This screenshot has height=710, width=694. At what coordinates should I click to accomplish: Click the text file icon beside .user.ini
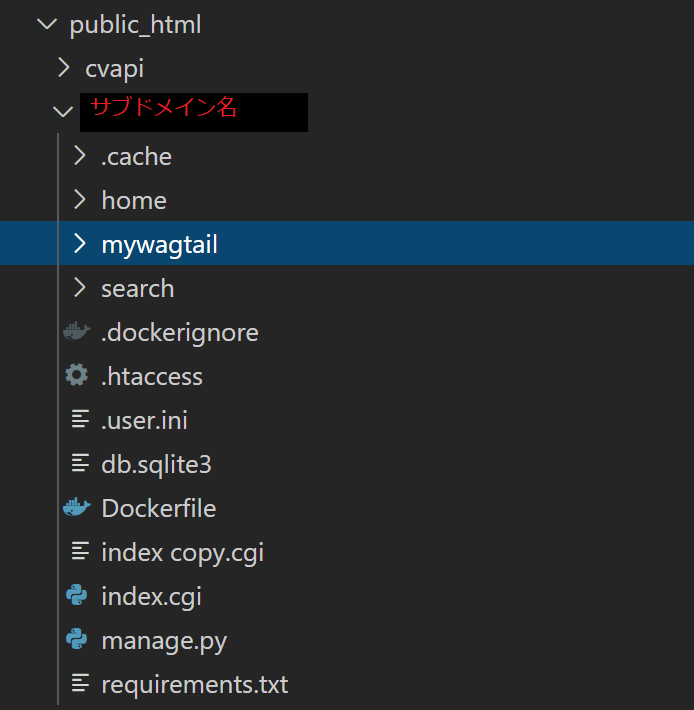pos(80,420)
